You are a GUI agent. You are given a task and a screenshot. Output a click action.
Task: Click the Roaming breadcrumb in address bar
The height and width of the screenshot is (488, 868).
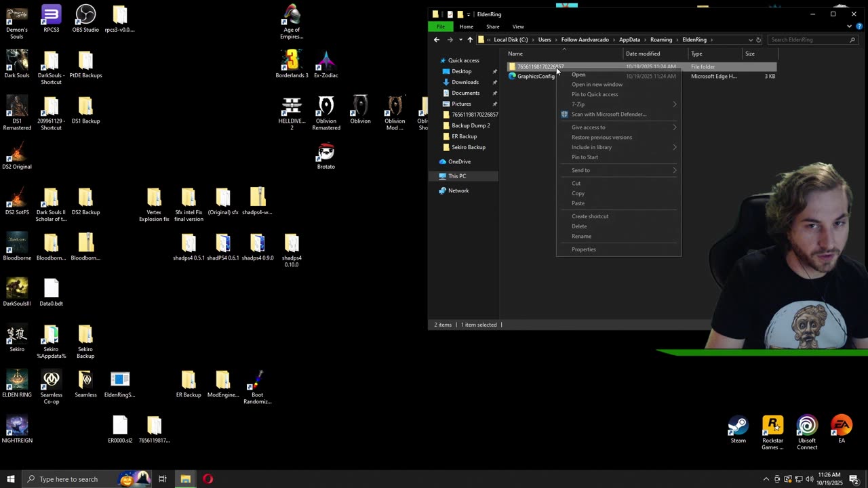pyautogui.click(x=660, y=40)
